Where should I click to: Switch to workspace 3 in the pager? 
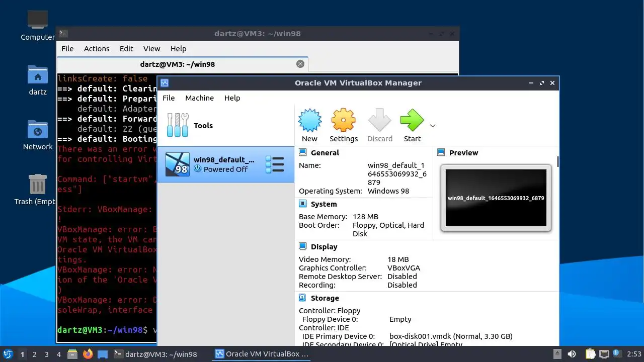46,354
